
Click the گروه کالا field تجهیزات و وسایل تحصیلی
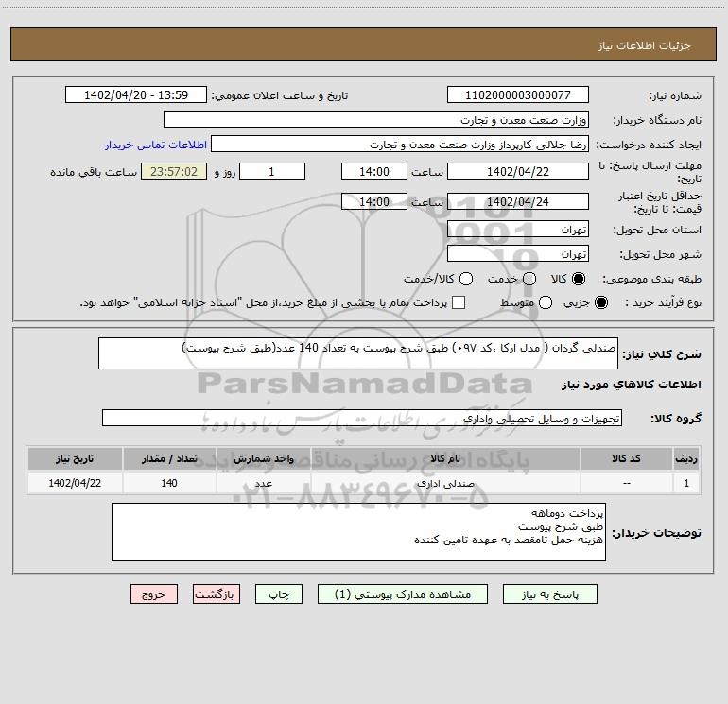coord(362,418)
